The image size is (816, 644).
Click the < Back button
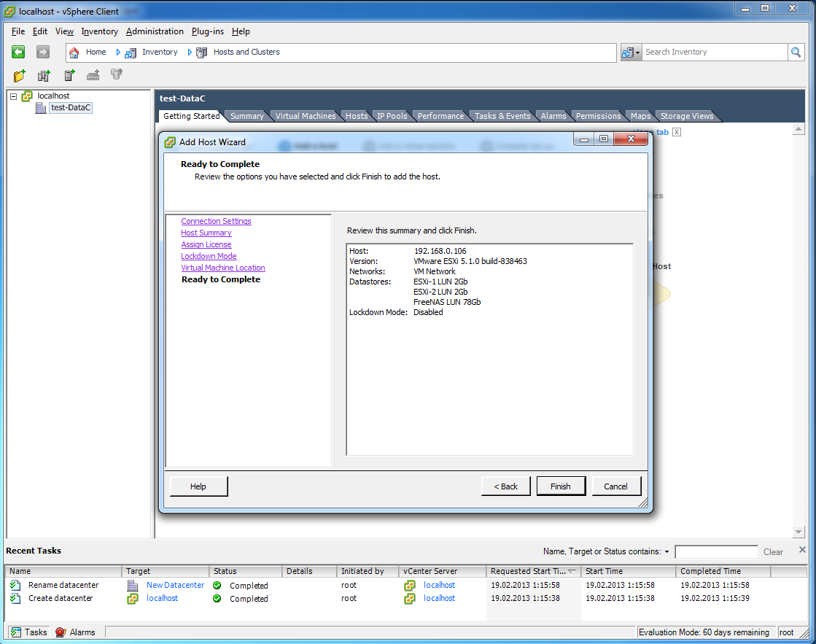coord(506,486)
